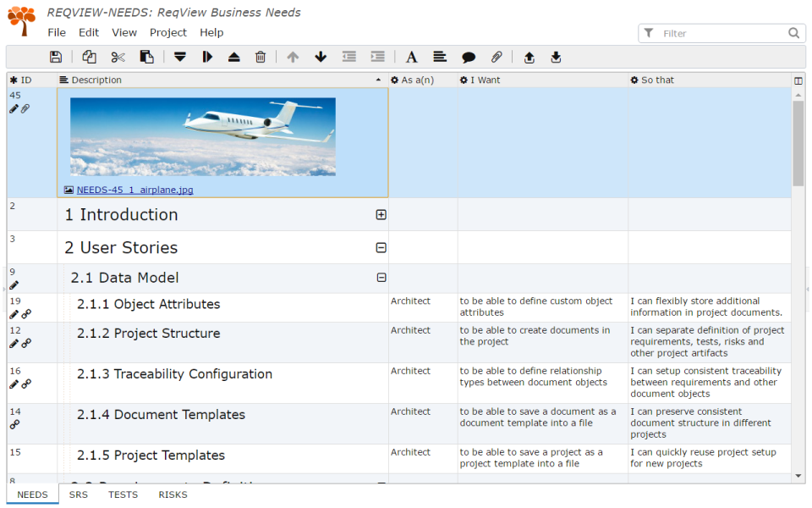This screenshot has width=812, height=508.
Task: Click the funnel filter icon
Action: pyautogui.click(x=649, y=33)
